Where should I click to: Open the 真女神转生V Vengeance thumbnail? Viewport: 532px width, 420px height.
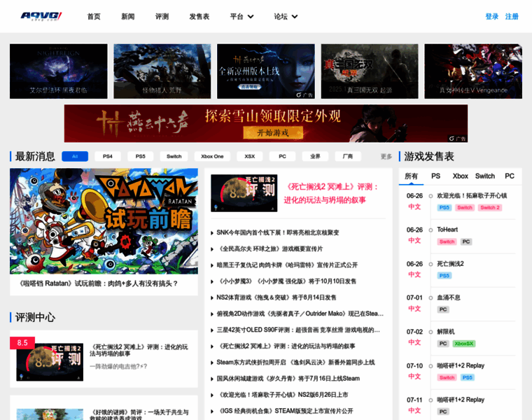(x=473, y=71)
